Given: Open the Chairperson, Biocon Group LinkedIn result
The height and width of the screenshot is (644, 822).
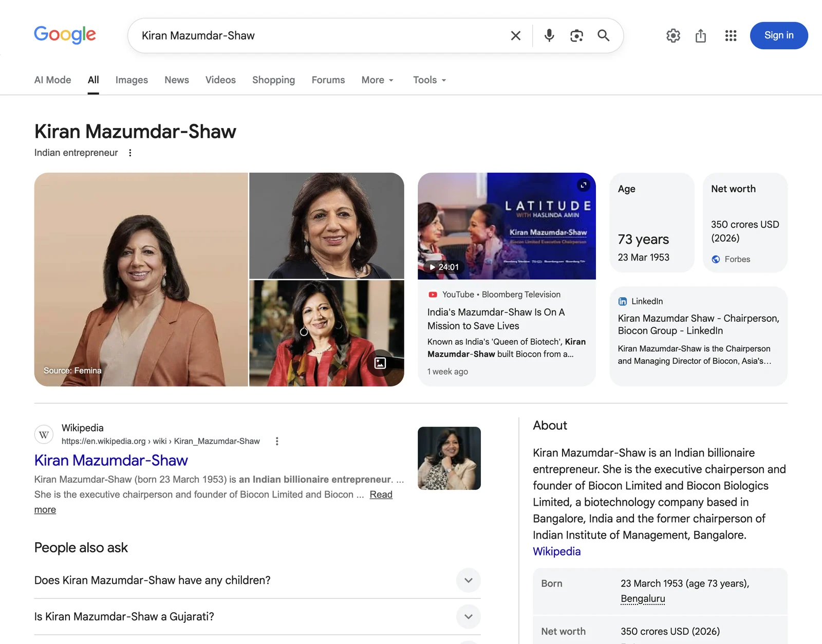Looking at the screenshot, I should (699, 324).
